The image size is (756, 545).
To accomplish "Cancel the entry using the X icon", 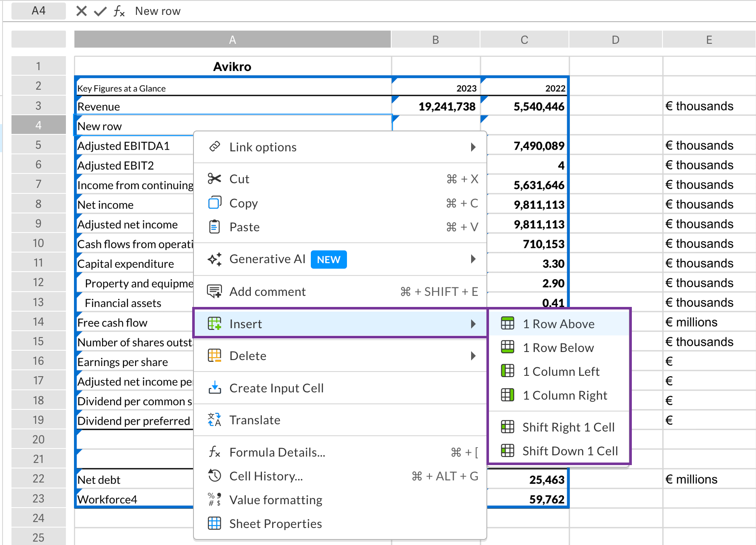I will coord(81,11).
